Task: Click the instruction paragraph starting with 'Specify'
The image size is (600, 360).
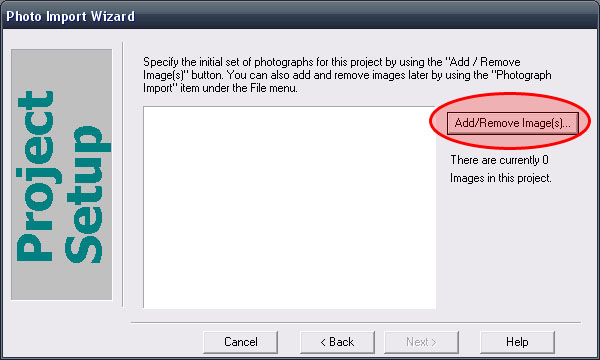Action: click(x=347, y=75)
